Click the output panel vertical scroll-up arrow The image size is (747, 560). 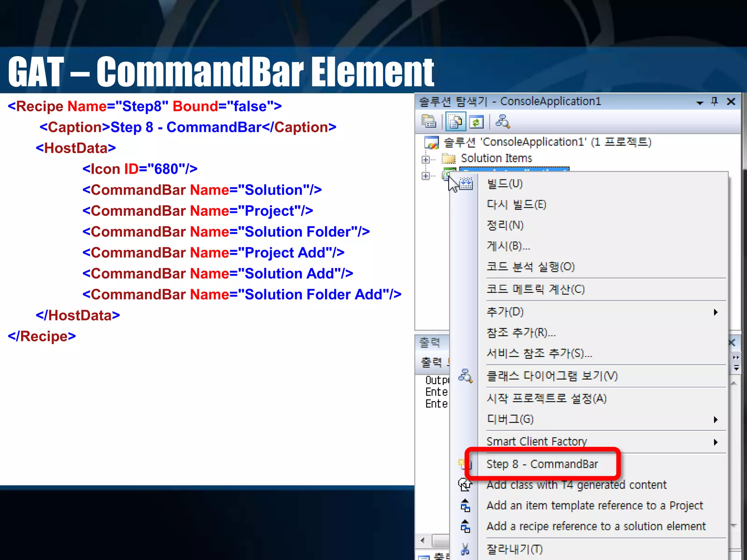point(734,383)
